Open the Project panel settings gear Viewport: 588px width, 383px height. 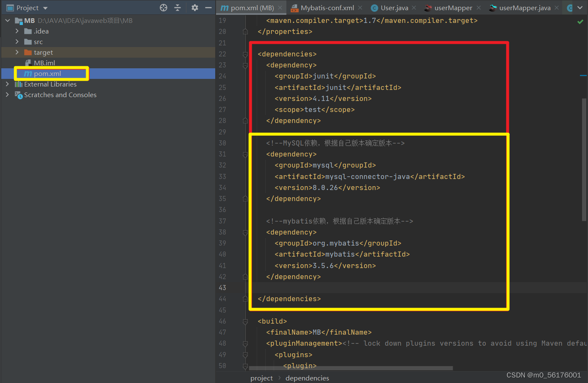[x=194, y=7]
